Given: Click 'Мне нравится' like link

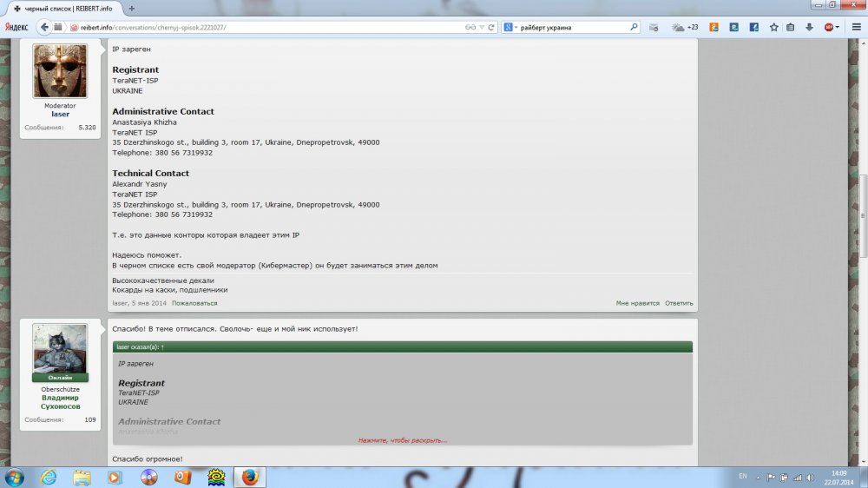Looking at the screenshot, I should (x=638, y=303).
